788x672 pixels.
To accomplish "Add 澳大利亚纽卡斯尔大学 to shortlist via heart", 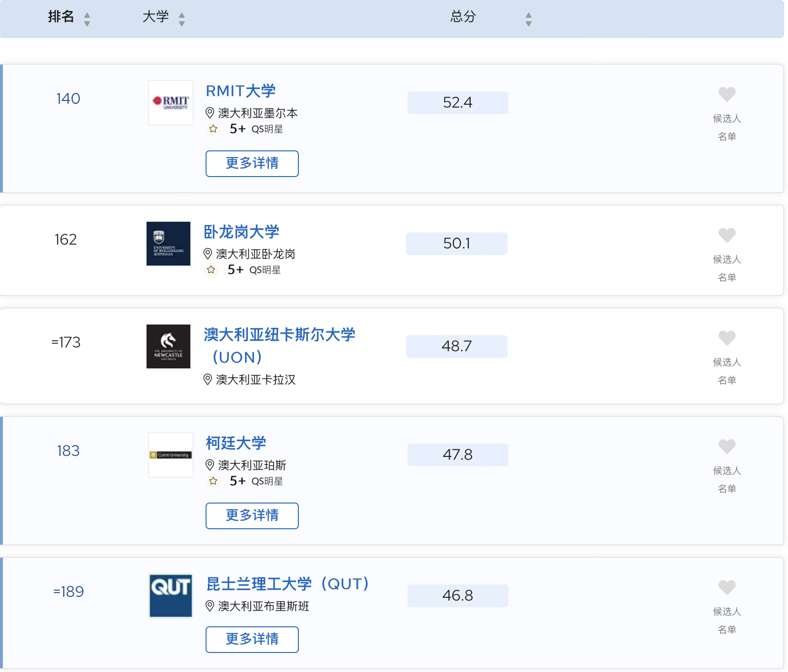I will coord(727,338).
